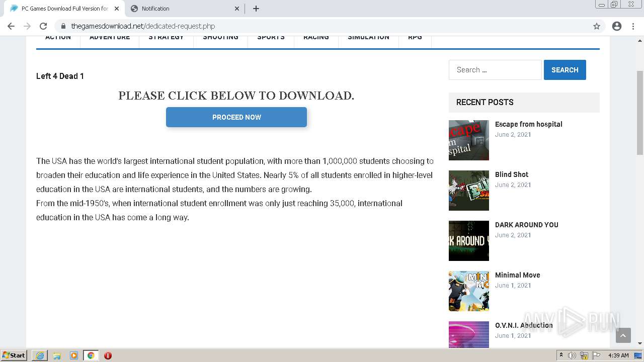This screenshot has width=644, height=362.
Task: Go forward in browser history
Action: [27, 26]
